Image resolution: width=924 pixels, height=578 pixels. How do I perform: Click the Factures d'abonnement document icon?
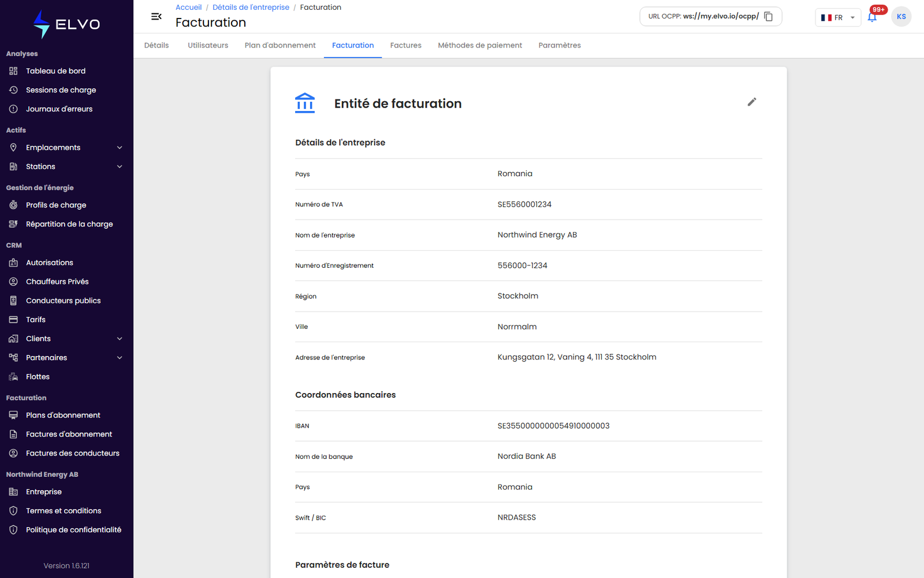(13, 434)
